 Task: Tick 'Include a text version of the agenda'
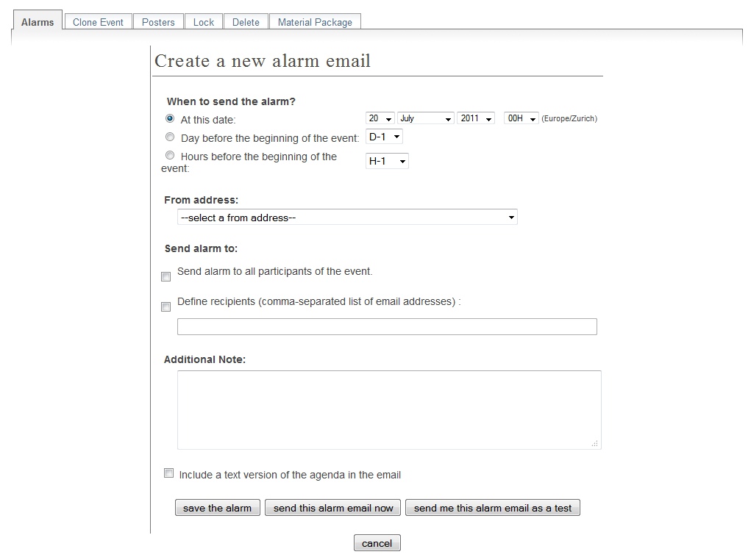[168, 473]
